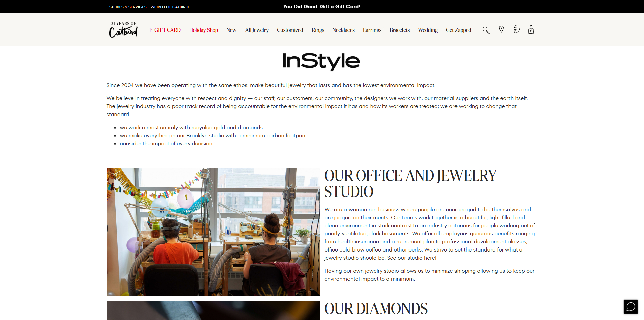
Task: Open the Earrings category
Action: click(x=372, y=30)
